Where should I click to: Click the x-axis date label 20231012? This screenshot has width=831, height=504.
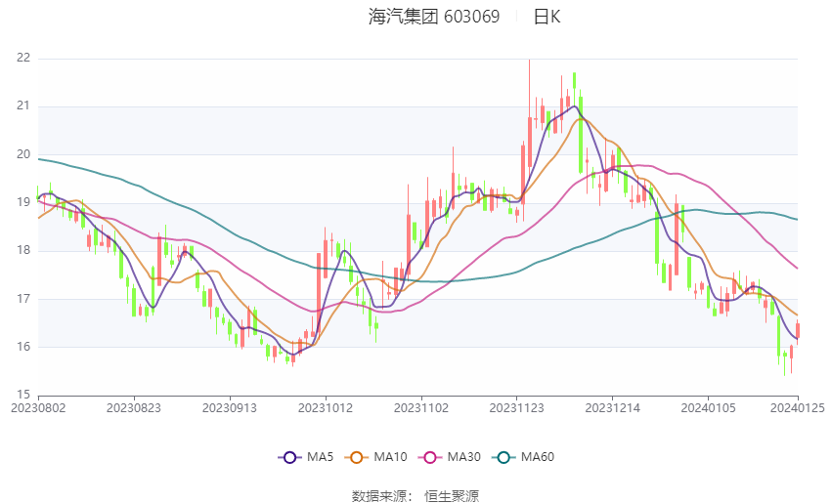click(x=326, y=408)
